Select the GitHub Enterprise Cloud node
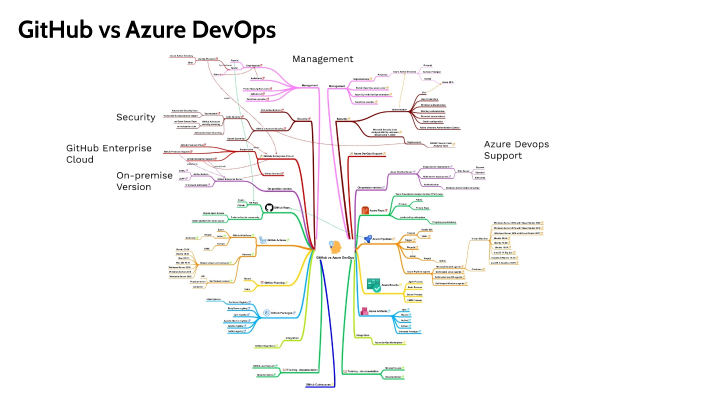704x396 pixels. point(277,156)
